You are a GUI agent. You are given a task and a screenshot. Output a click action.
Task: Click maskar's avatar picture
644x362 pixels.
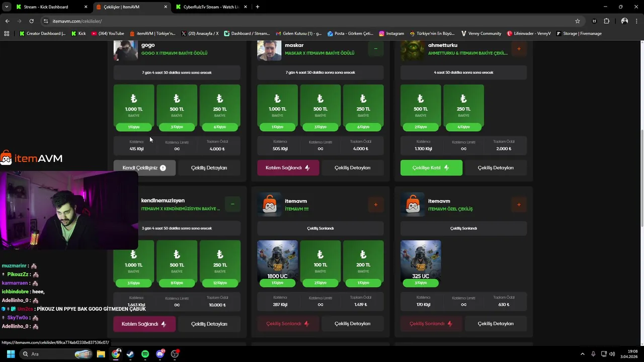(x=269, y=50)
